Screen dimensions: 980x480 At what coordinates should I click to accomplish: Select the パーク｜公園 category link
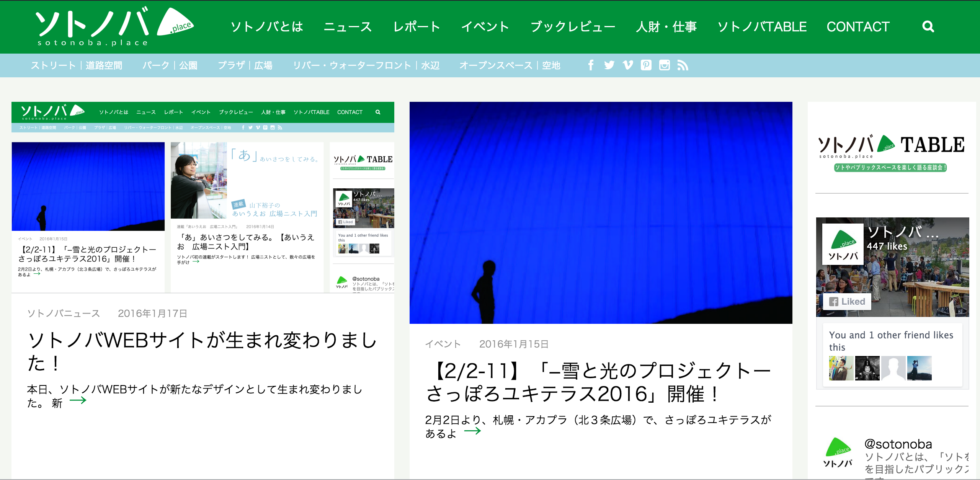[170, 65]
